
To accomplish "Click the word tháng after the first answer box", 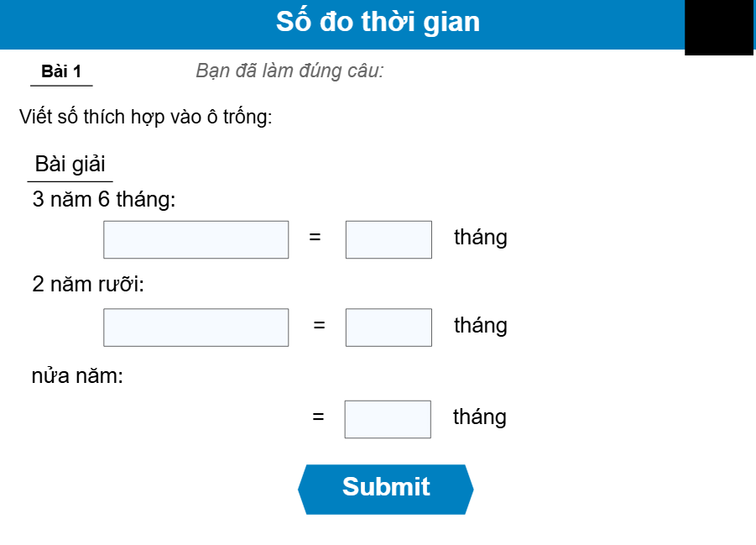I will tap(479, 238).
